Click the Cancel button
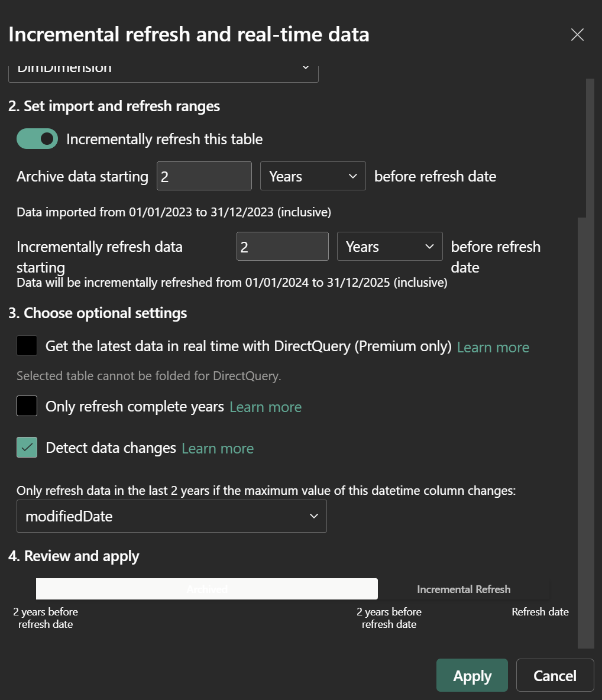This screenshot has height=700, width=602. pos(555,675)
